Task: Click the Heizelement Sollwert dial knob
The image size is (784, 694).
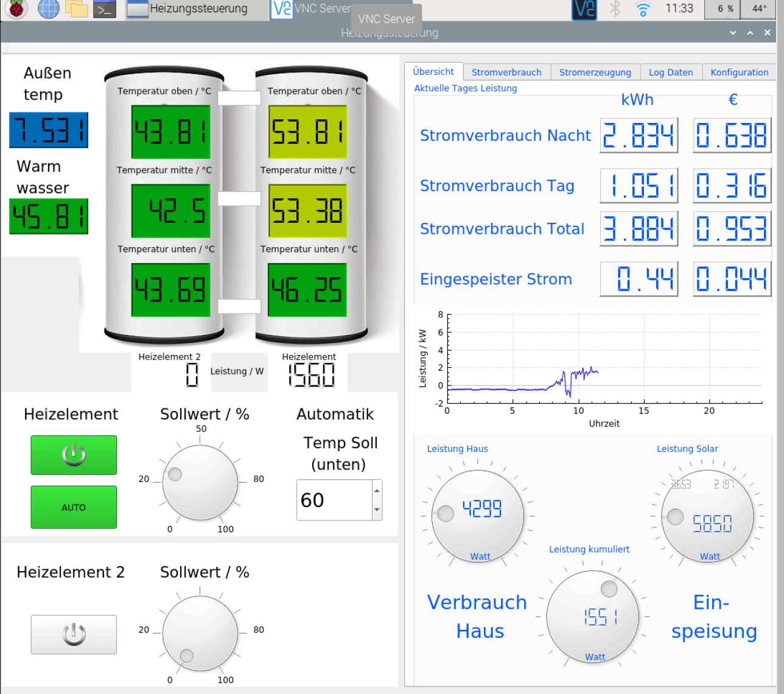Action: tap(200, 482)
